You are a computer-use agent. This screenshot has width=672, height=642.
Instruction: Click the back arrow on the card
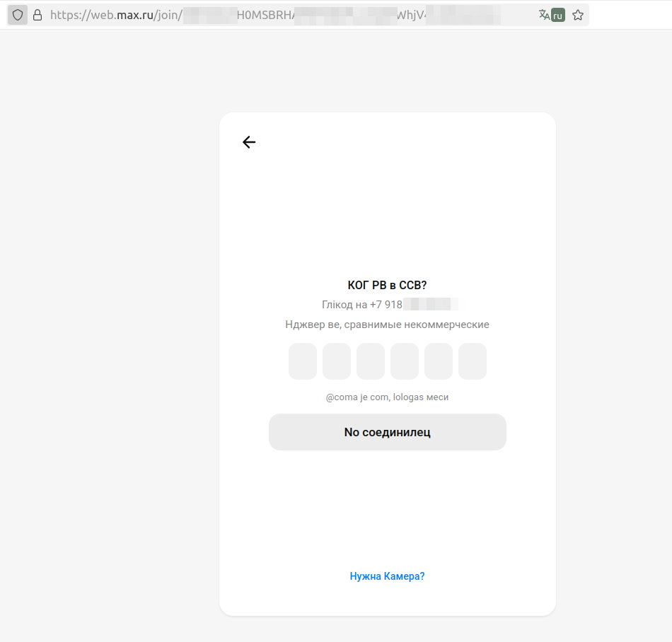(x=249, y=142)
